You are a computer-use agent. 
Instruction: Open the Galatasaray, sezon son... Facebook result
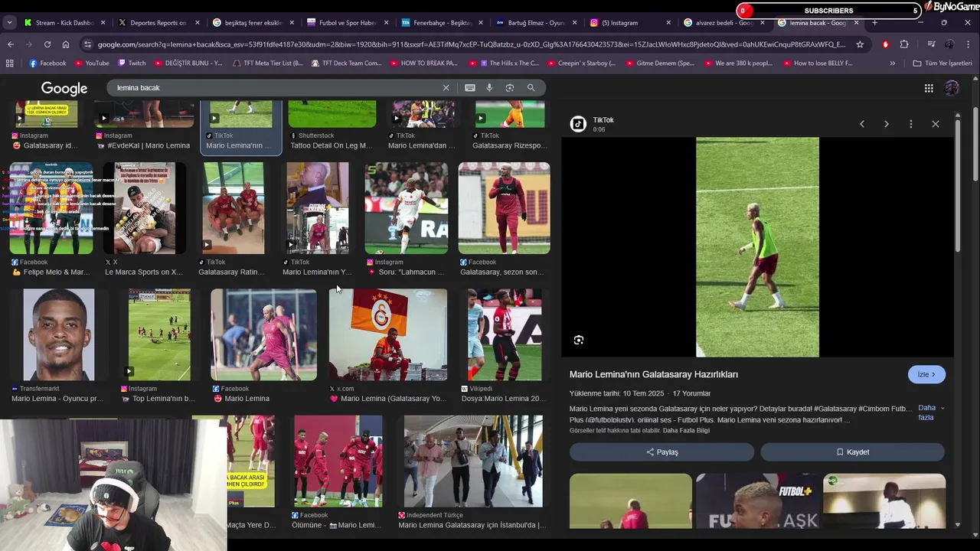pos(504,208)
